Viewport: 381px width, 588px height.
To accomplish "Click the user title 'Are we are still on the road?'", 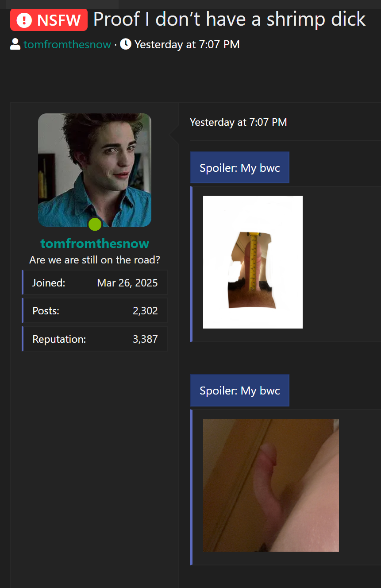I will pyautogui.click(x=95, y=260).
